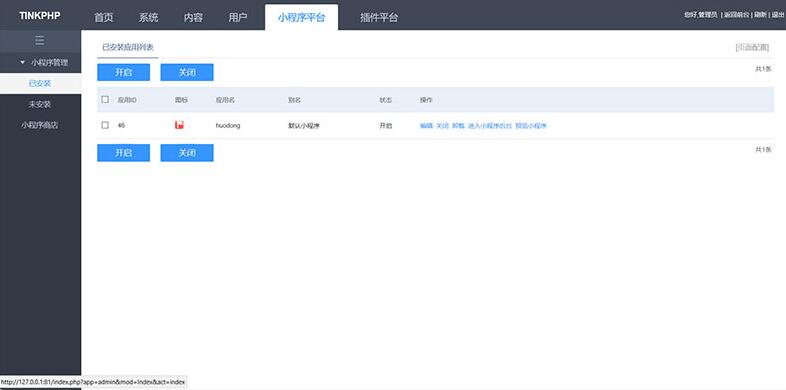This screenshot has height=390, width=786.
Task: Check the box for app ID 46
Action: 105,125
